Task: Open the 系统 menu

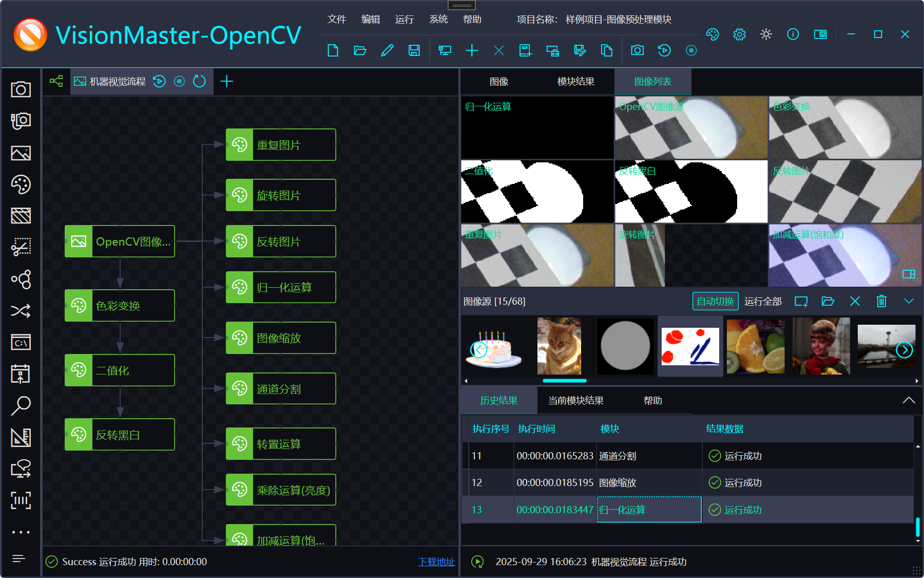Action: pos(438,19)
